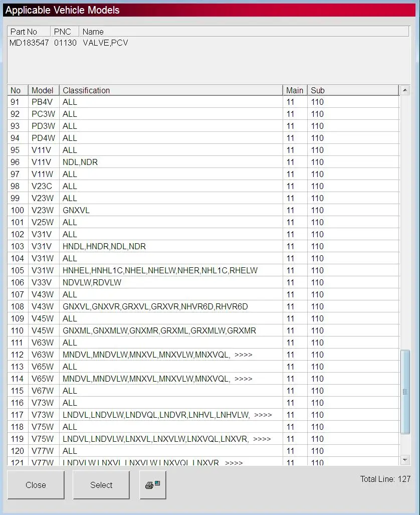Select model PD3W in row 93
This screenshot has width=420, height=515.
43,126
